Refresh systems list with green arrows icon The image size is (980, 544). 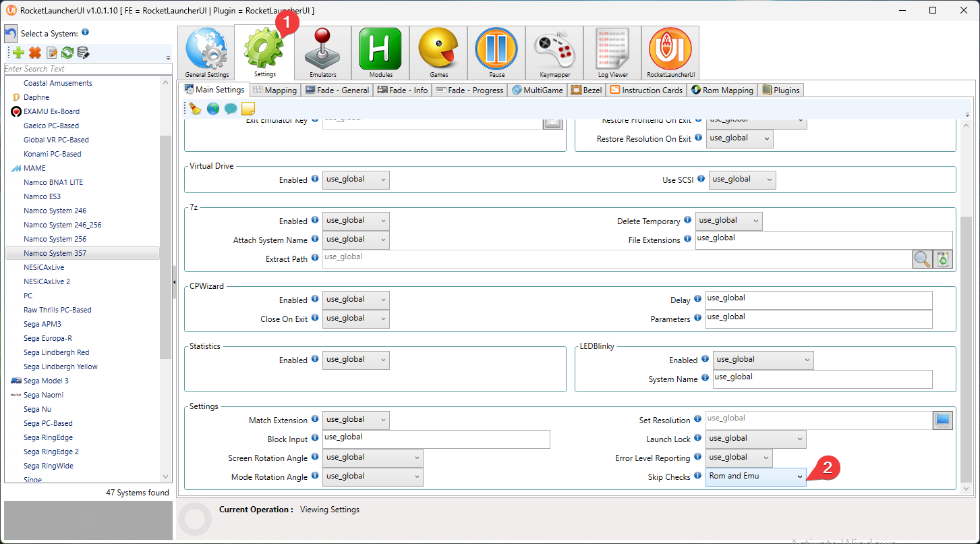coord(67,53)
